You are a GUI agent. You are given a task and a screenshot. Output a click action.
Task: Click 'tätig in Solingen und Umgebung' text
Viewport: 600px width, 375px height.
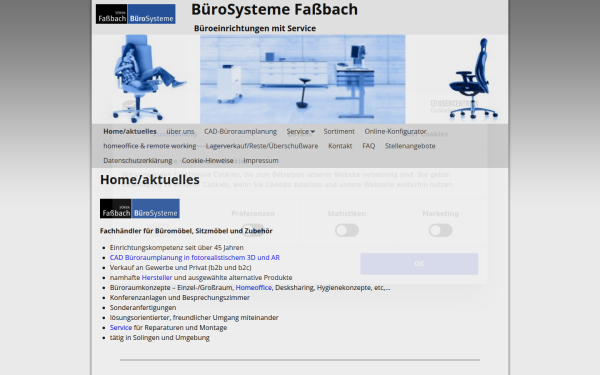[x=160, y=338]
